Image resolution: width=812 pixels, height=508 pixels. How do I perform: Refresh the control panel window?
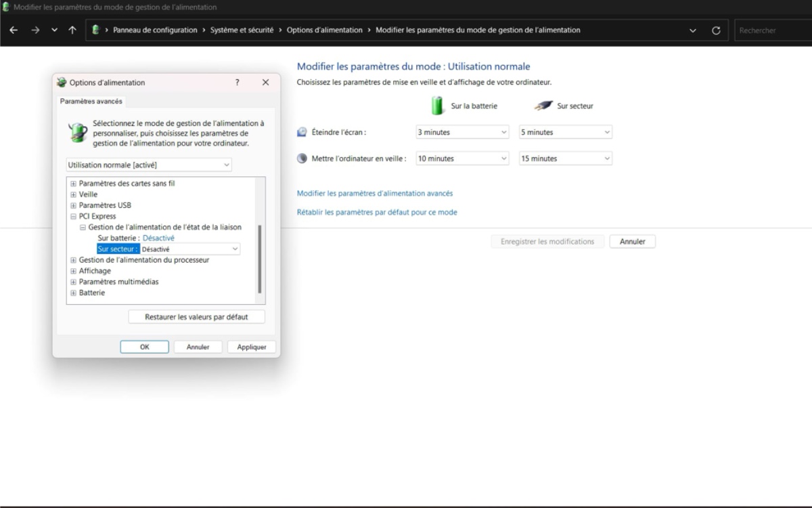[x=716, y=30]
